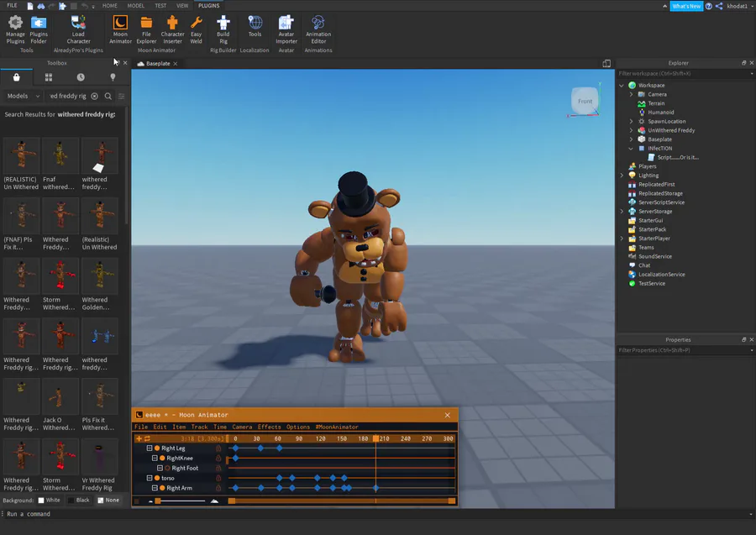Click the Build Rig button
Image resolution: width=756 pixels, height=535 pixels.
[223, 29]
